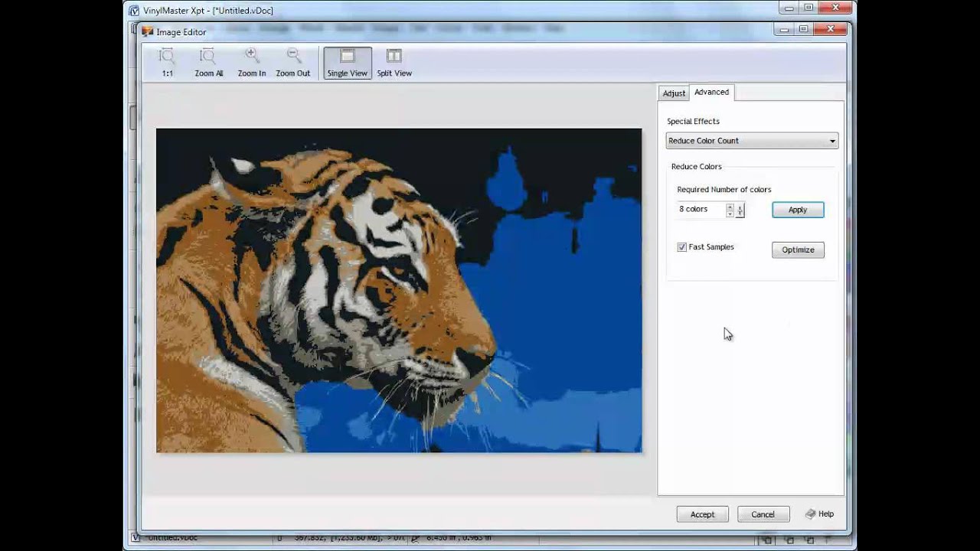Click the VinylMaster Xpt app icon in title bar

tap(135, 11)
